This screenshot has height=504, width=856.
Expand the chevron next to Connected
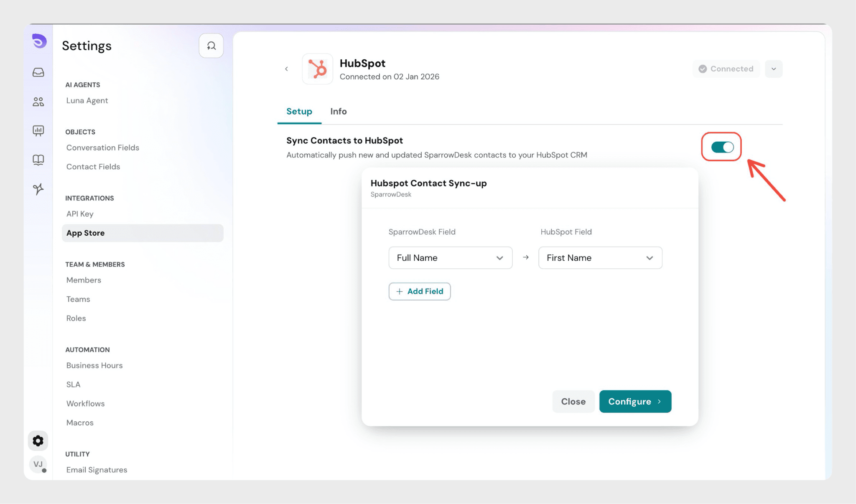tap(773, 69)
